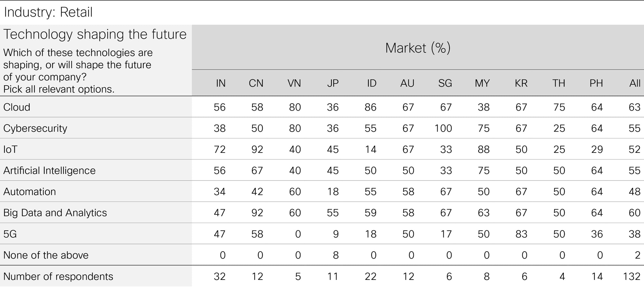This screenshot has width=644, height=287.
Task: Click the Market (%) heading
Action: click(x=418, y=48)
